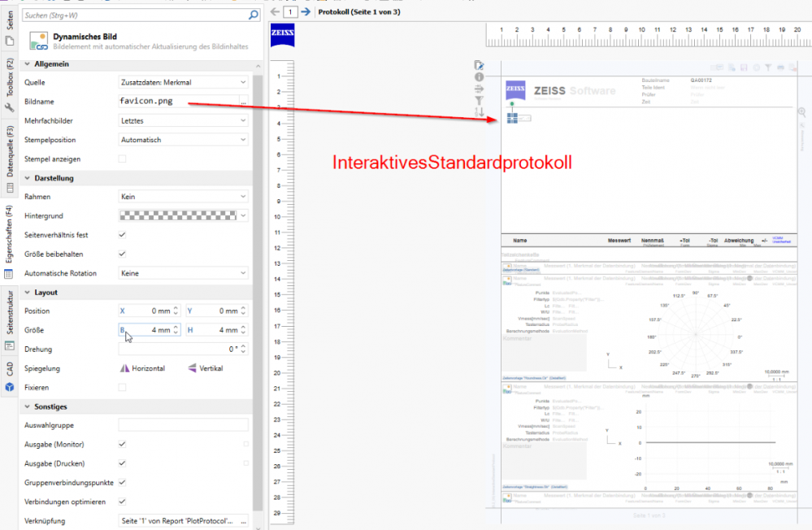
Task: Open the Rahmen dropdown
Action: tap(183, 197)
